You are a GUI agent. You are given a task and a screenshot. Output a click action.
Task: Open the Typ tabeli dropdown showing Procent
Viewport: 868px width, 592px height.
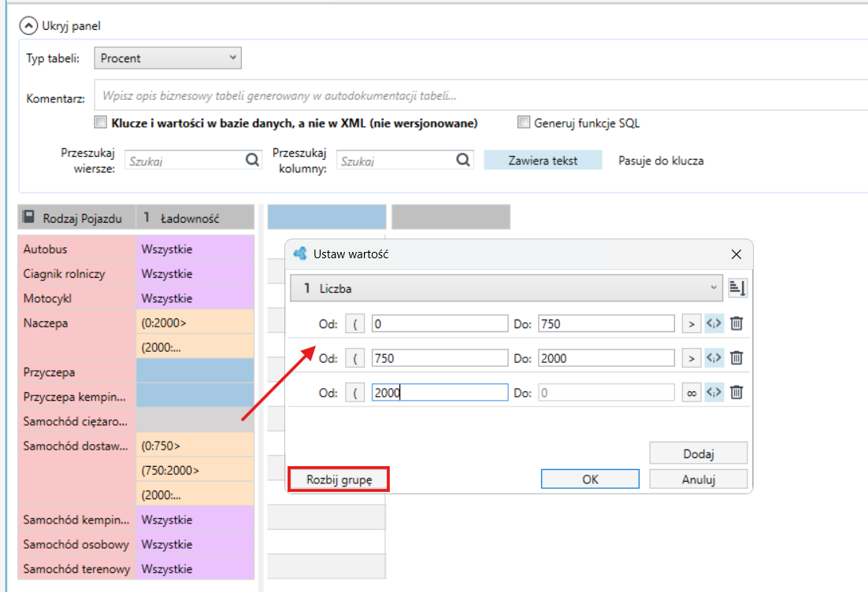pos(168,58)
